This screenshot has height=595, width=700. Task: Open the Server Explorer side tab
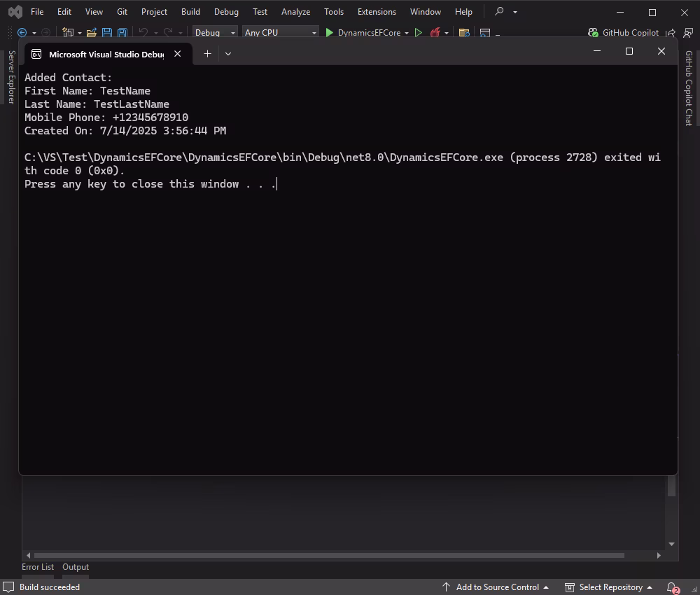click(x=12, y=77)
